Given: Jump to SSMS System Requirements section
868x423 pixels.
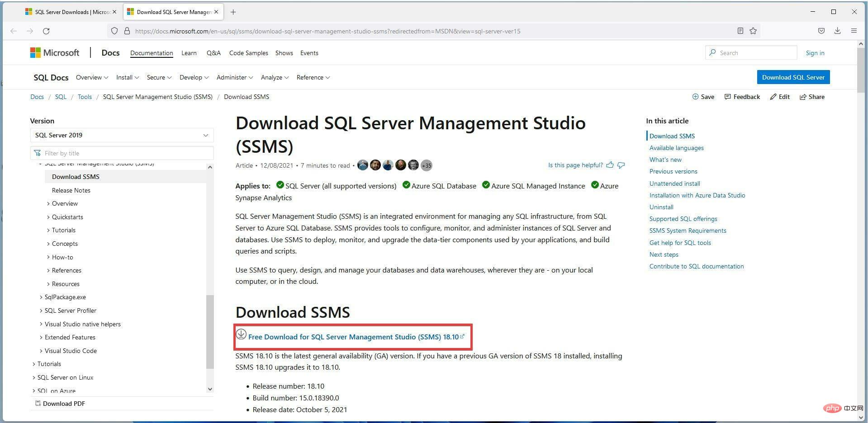Looking at the screenshot, I should click(688, 230).
